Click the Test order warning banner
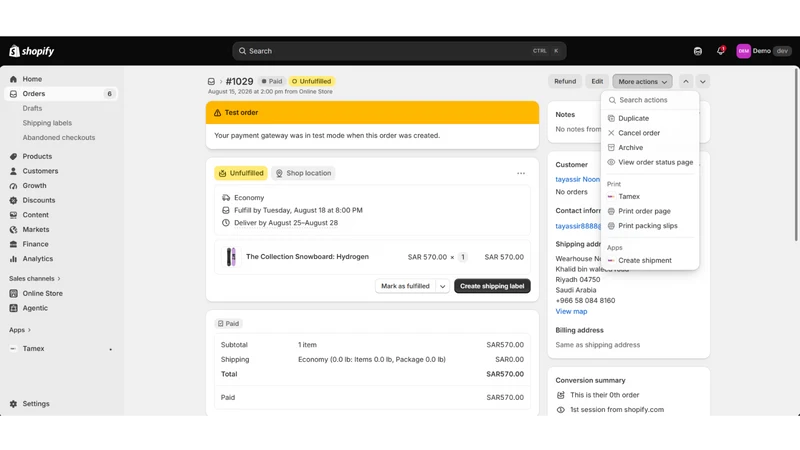800x450 pixels. pyautogui.click(x=372, y=113)
